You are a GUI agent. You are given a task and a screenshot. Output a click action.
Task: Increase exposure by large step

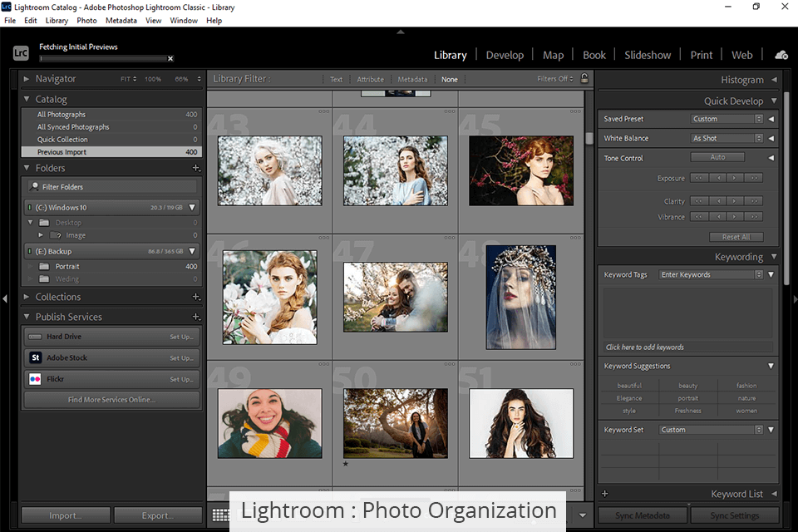(754, 178)
